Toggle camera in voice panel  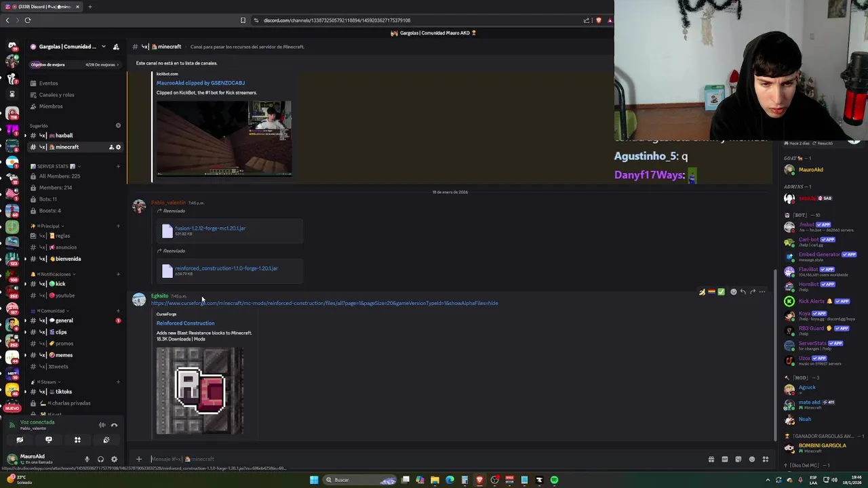click(20, 440)
